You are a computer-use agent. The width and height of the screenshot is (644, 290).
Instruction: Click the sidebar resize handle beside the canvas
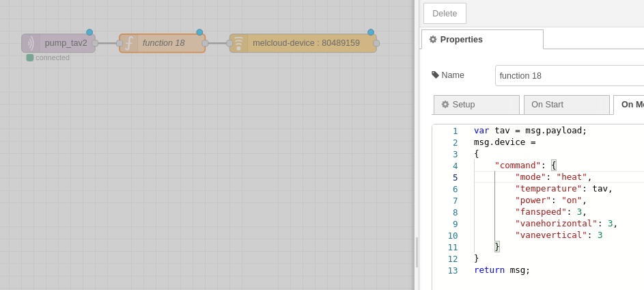[x=417, y=252]
